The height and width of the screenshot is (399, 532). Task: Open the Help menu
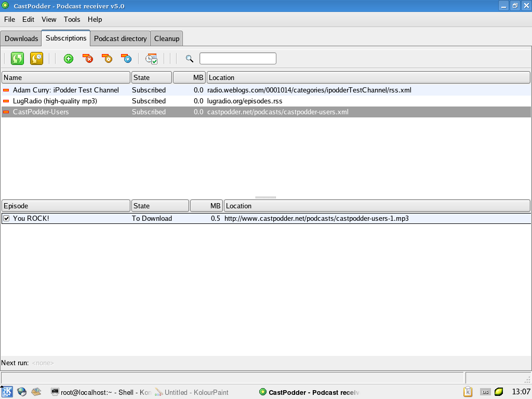click(95, 19)
